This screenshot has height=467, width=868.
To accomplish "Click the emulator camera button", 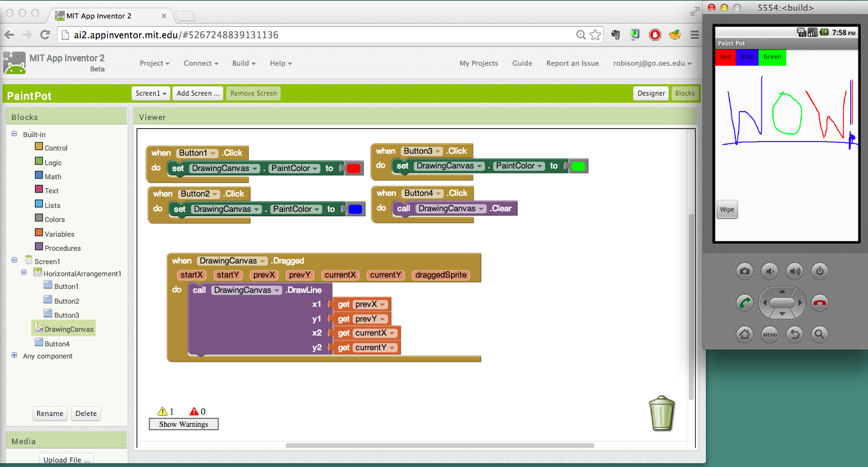I will coord(744,271).
